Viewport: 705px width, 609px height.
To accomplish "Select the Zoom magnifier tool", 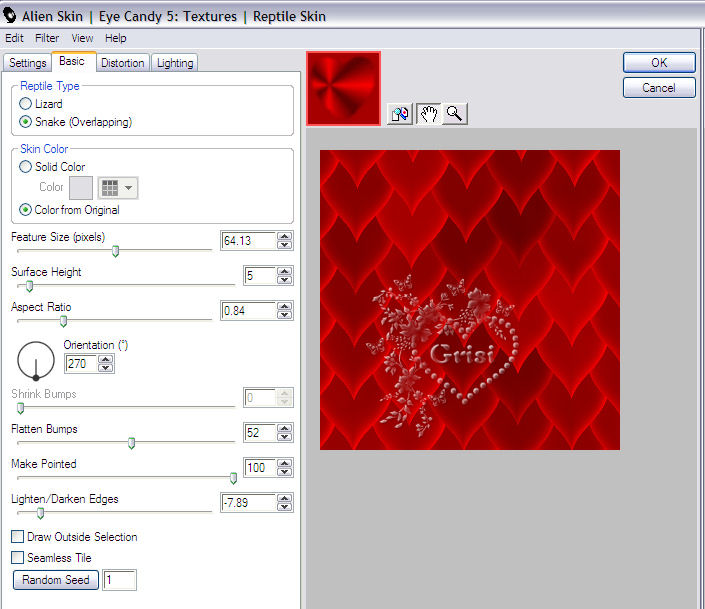I will [x=454, y=114].
